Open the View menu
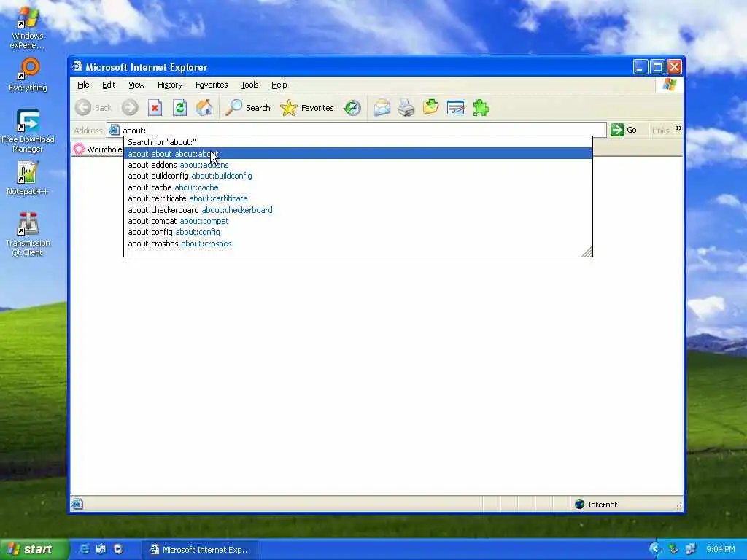Viewport: 747px width, 560px height. tap(136, 85)
